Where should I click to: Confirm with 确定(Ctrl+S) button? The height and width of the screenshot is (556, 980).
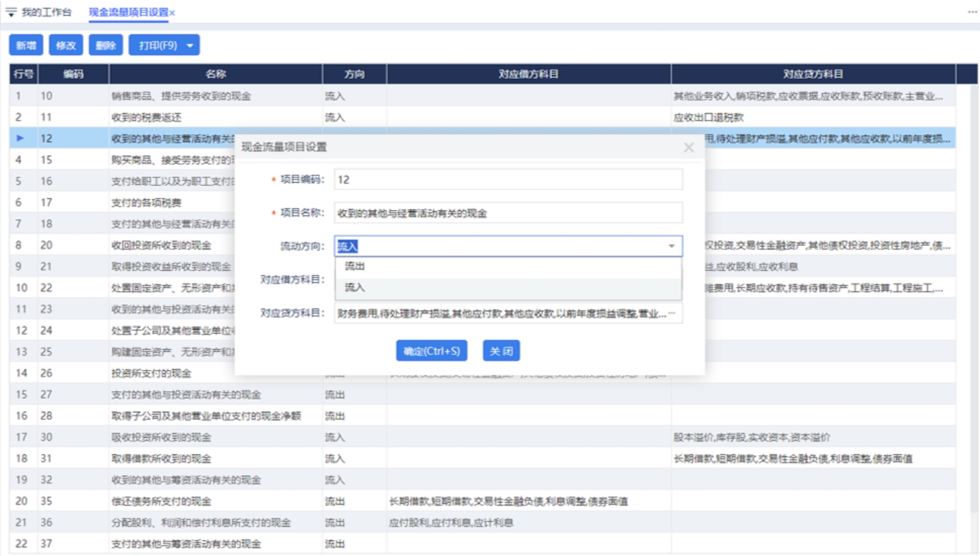point(431,350)
